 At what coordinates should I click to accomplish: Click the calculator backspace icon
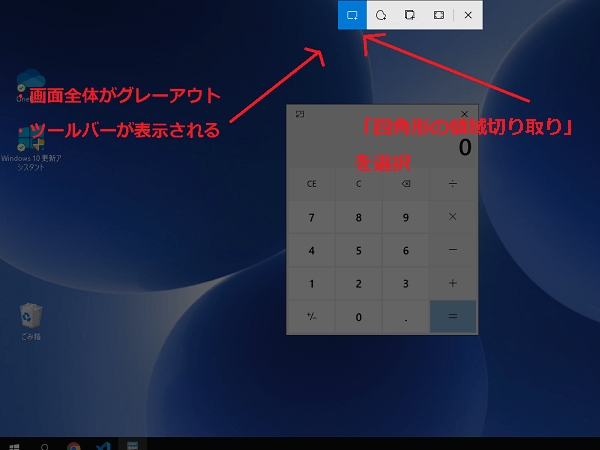tap(406, 184)
